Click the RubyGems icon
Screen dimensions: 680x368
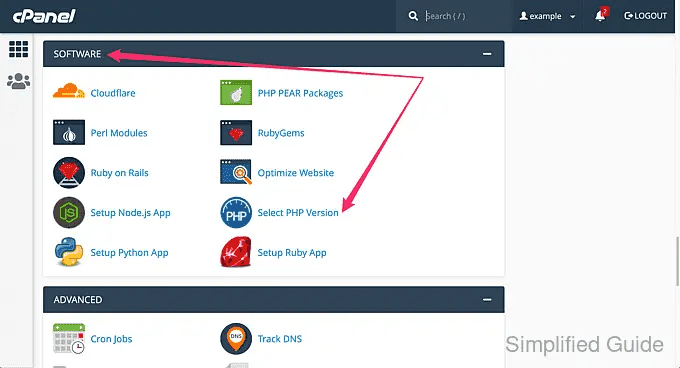236,133
